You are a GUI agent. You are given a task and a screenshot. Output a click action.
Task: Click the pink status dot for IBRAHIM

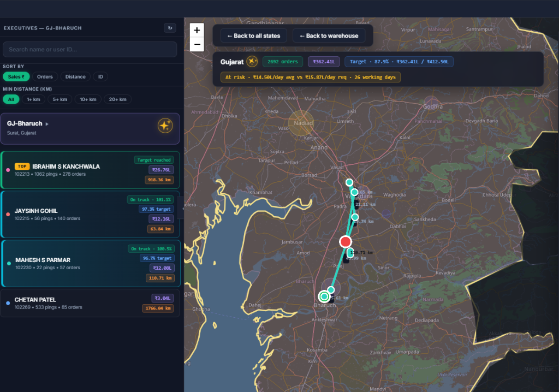coord(8,170)
